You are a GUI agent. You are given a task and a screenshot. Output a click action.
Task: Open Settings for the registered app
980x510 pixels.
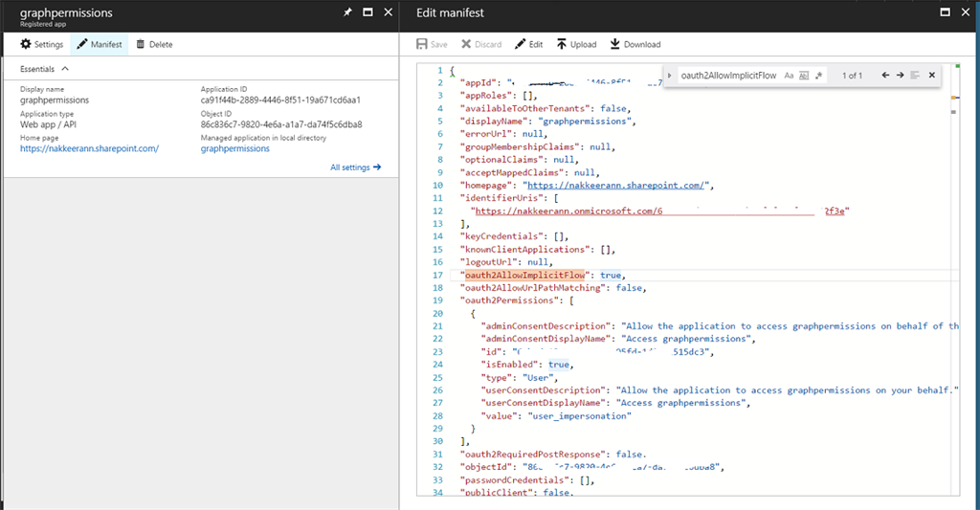click(41, 44)
